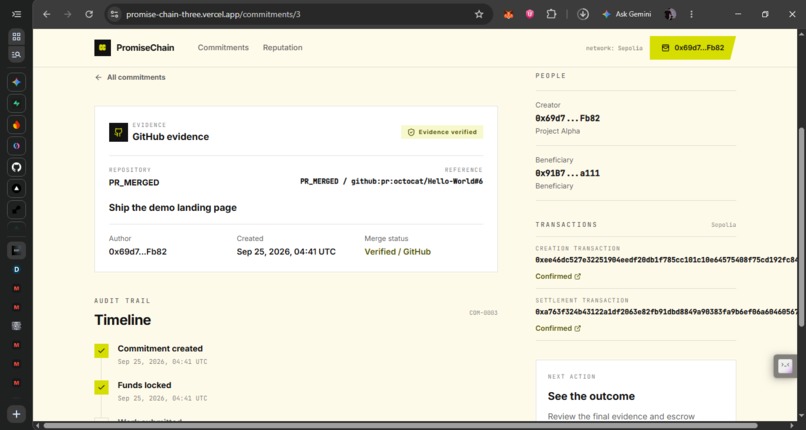
Task: Open a new tab with plus button
Action: pos(16,414)
